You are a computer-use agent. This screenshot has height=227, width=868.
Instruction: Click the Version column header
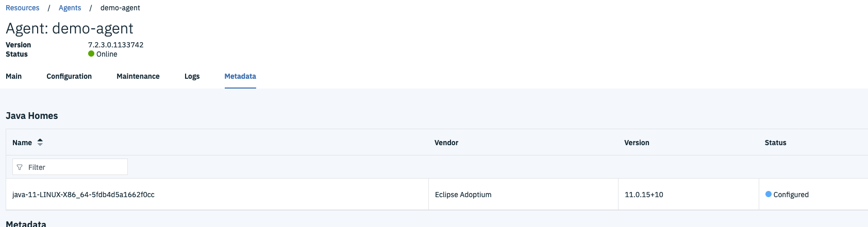tap(637, 143)
